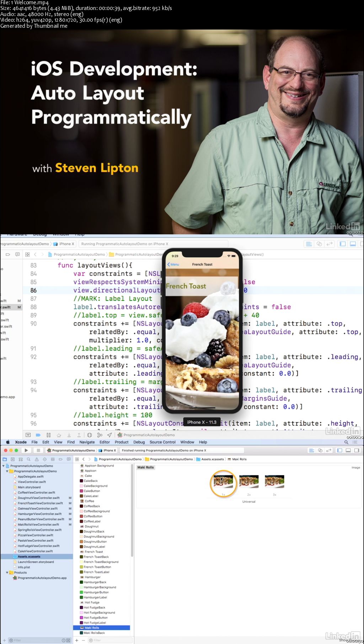The height and width of the screenshot is (644, 364).
Task: Select the 1x Maki Rolls image slot
Action: coord(223,482)
